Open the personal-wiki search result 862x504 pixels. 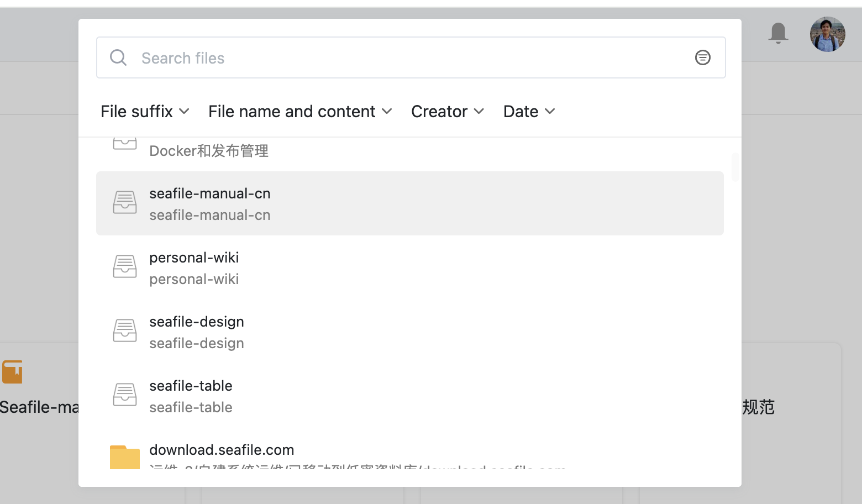pos(410,267)
